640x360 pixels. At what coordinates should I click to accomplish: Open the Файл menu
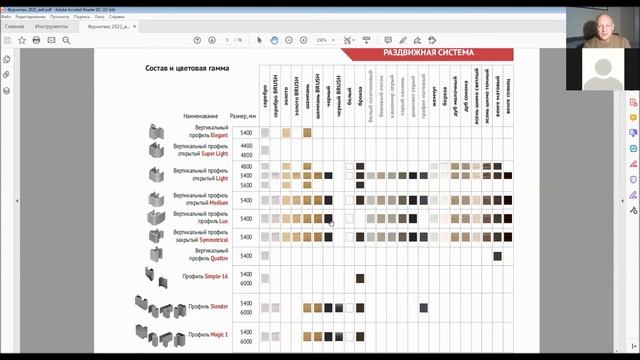6,17
